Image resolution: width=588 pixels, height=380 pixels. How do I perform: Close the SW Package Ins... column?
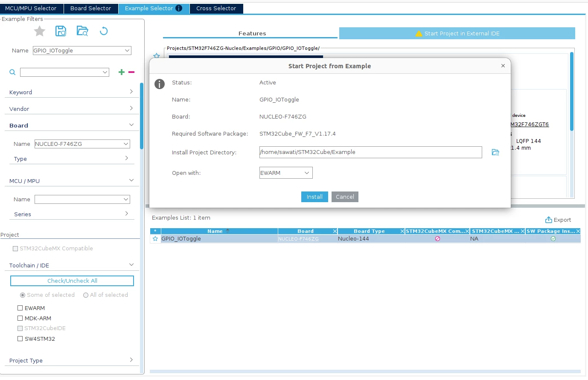coord(578,231)
